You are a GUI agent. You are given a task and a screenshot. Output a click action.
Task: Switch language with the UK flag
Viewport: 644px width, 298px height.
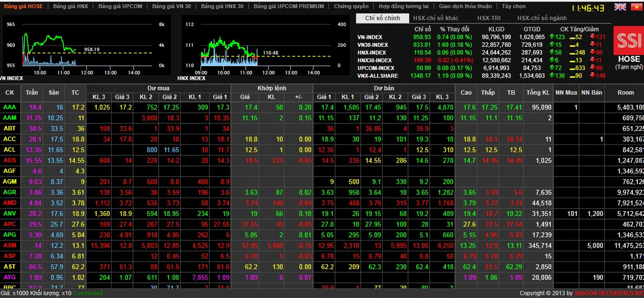click(620, 7)
